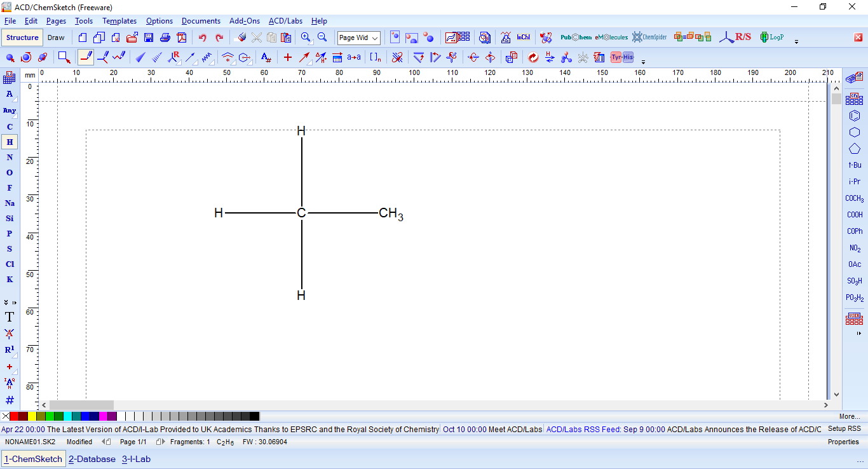Select the benzene ring template
Viewport: 868px width, 469px height.
(855, 116)
